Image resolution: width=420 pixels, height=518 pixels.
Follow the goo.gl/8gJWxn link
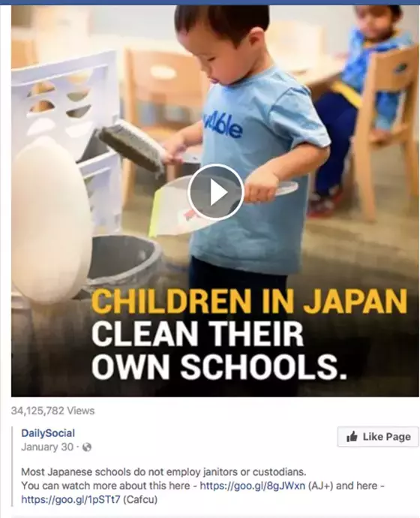click(253, 486)
